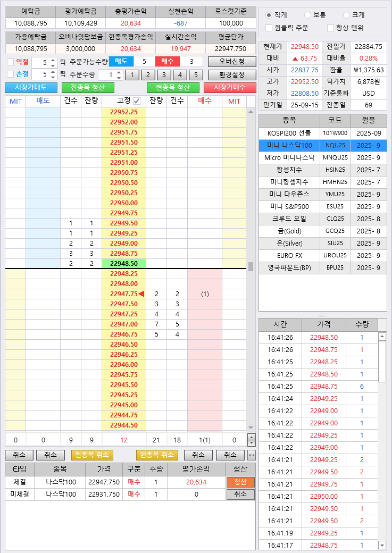Set order quantity with preset button 2

click(148, 75)
